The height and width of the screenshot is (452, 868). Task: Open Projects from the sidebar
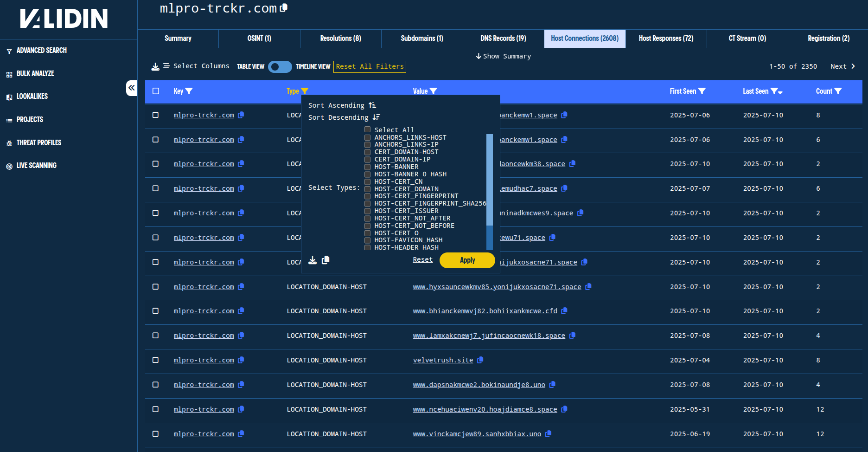click(x=30, y=120)
